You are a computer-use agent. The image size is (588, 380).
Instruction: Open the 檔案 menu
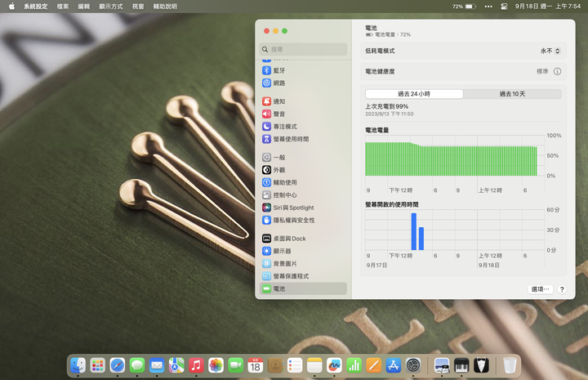(63, 7)
